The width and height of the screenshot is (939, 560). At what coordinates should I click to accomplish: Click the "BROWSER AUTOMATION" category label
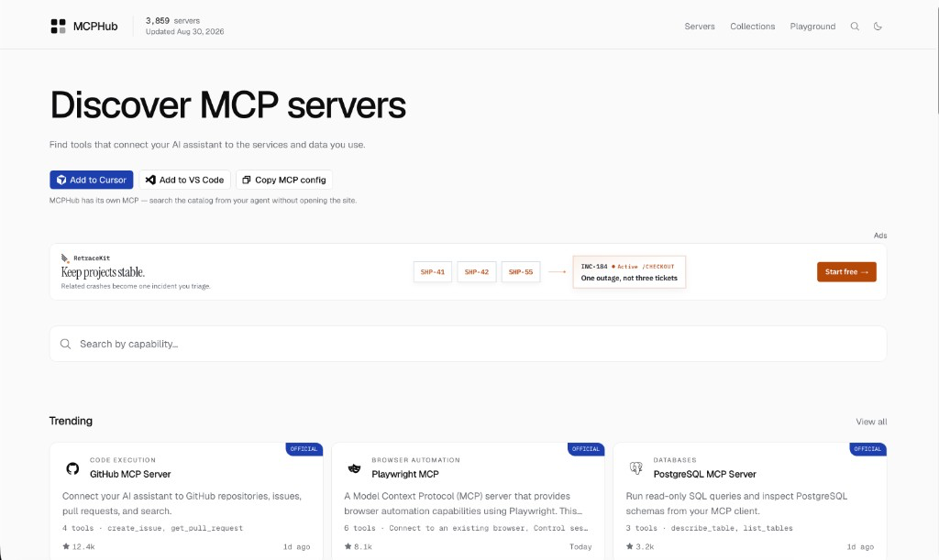pyautogui.click(x=415, y=460)
